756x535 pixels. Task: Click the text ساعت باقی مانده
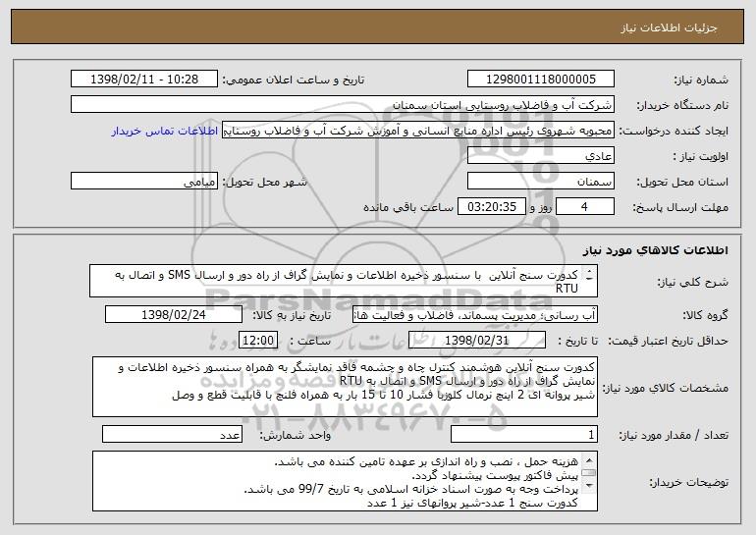pos(407,207)
